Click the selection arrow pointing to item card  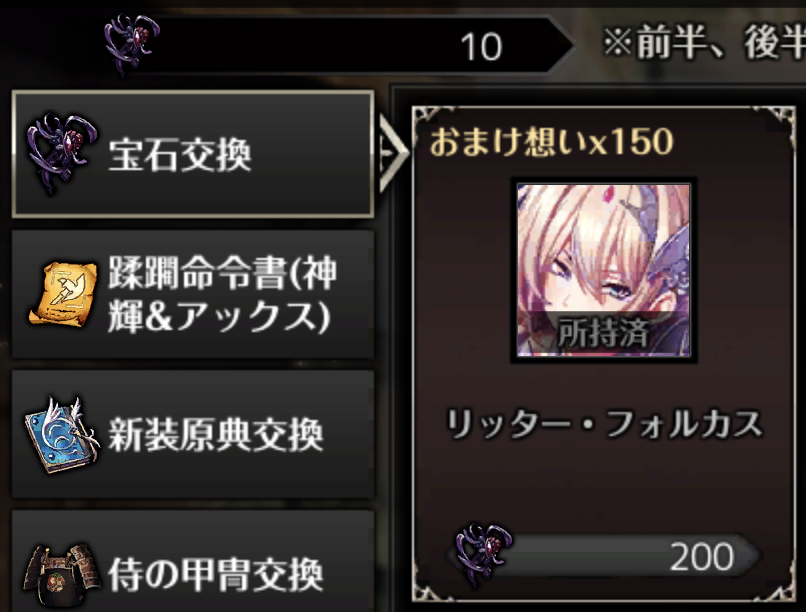click(x=393, y=153)
